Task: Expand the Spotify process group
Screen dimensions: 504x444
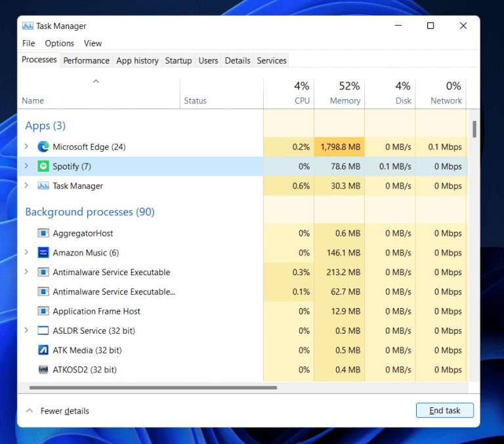Action: pyautogui.click(x=26, y=167)
